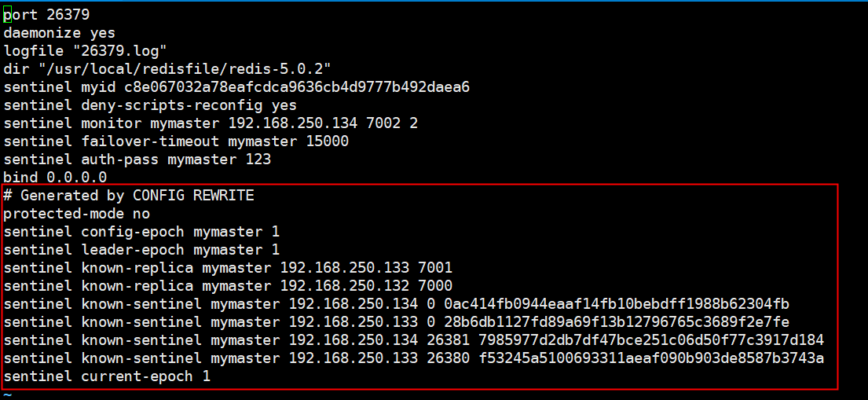This screenshot has width=868, height=400.
Task: Click the auth-pass password 123
Action: click(258, 160)
